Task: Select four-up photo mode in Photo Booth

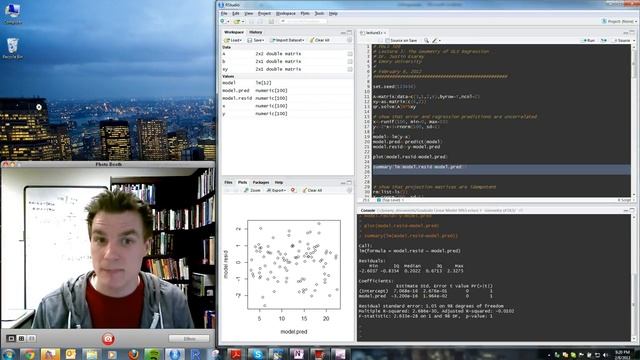Action: pyautogui.click(x=21, y=338)
